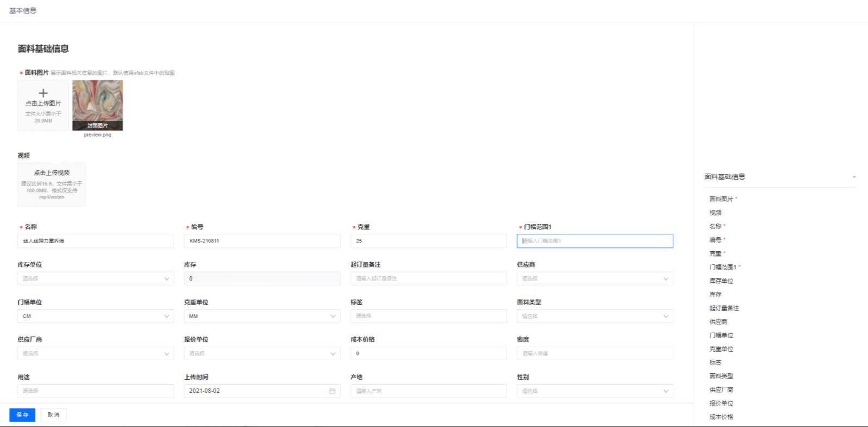Focus the 门幅范围1 input field
Image resolution: width=868 pixels, height=427 pixels.
(595, 241)
